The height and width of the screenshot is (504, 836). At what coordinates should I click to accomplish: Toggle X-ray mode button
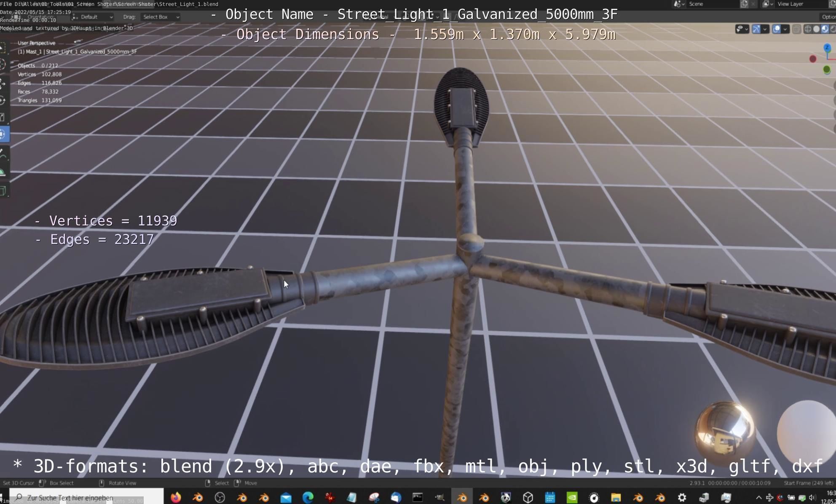click(x=796, y=29)
